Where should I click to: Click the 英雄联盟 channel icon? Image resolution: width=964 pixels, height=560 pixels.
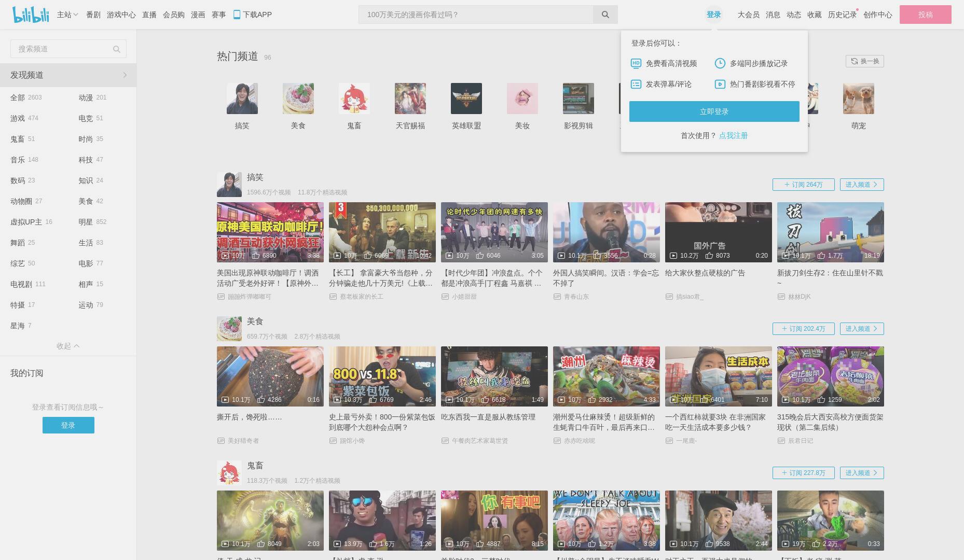466,99
